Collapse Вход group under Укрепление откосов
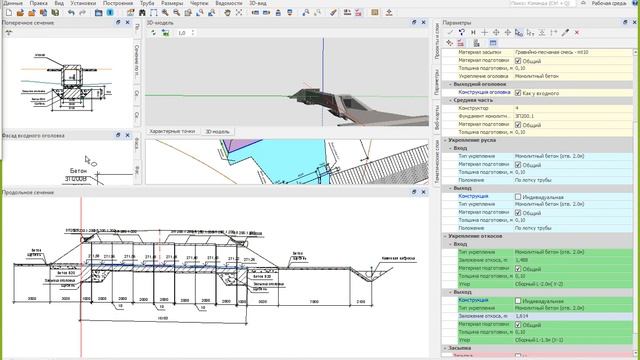The image size is (640, 360). (451, 244)
